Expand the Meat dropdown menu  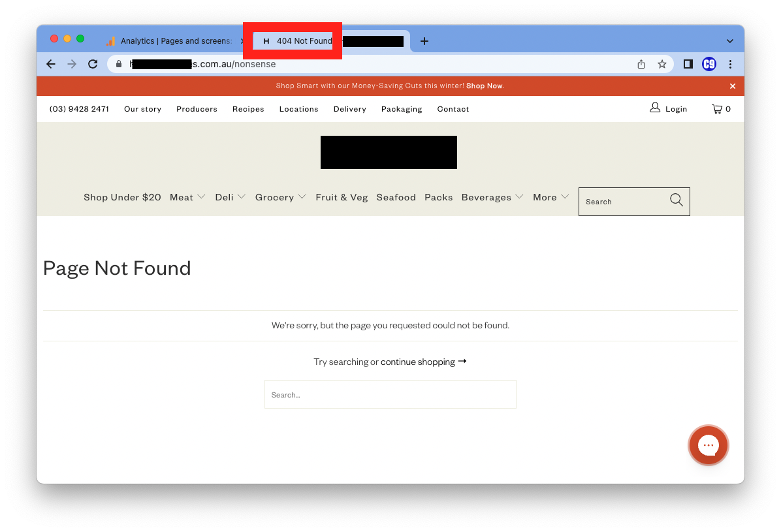coord(187,197)
